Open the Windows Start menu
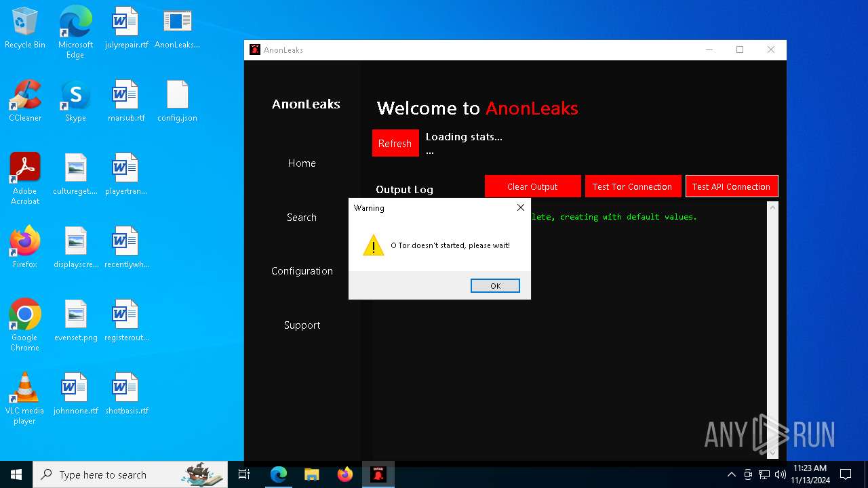 (x=16, y=474)
